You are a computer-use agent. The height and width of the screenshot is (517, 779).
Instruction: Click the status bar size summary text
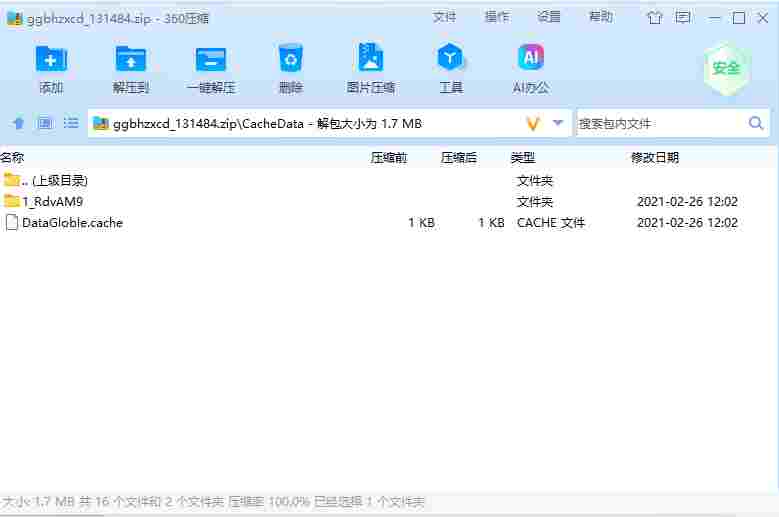[x=213, y=502]
